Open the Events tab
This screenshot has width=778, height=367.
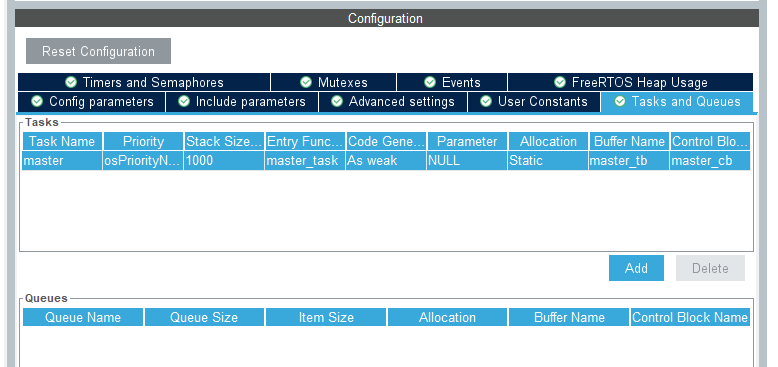[452, 82]
